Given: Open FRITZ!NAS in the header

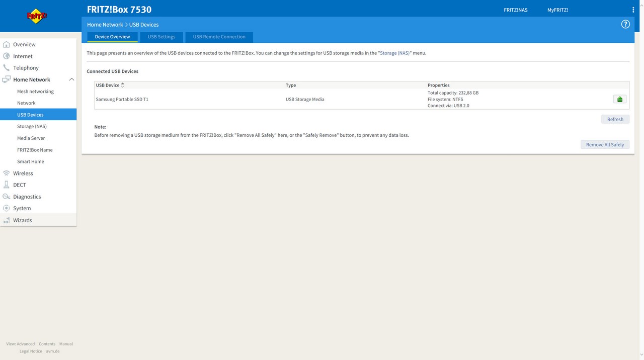Looking at the screenshot, I should pyautogui.click(x=516, y=10).
